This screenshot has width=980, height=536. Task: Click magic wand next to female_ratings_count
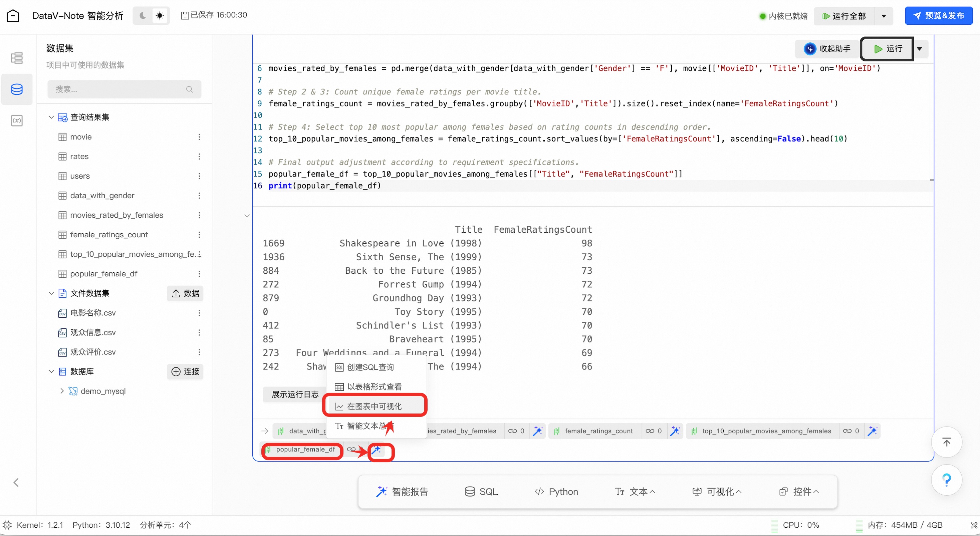pos(675,431)
